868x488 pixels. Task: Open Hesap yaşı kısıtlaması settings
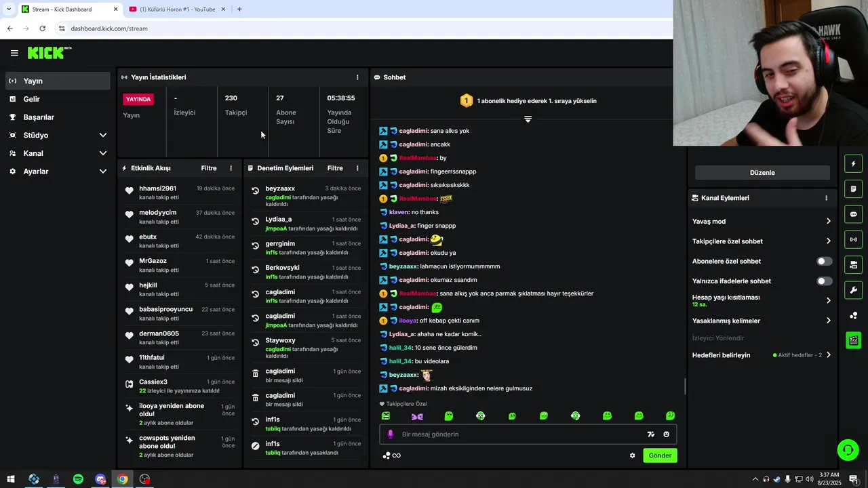coord(762,300)
